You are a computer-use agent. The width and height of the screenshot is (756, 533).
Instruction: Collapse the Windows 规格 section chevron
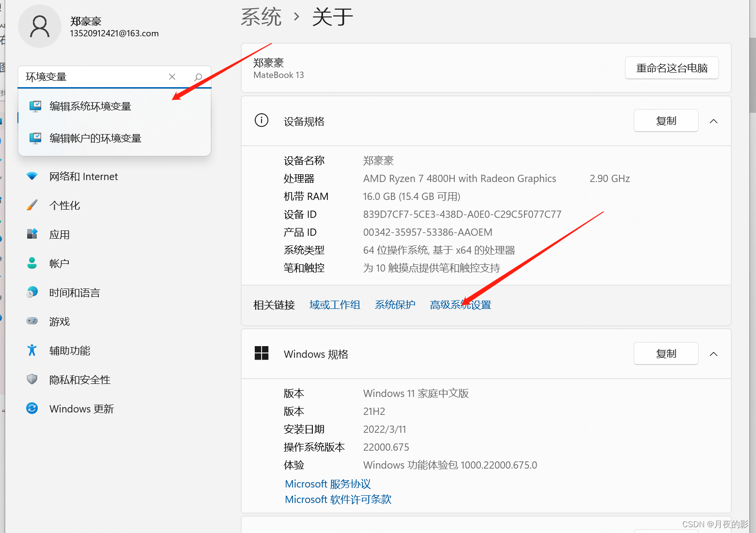coord(713,354)
